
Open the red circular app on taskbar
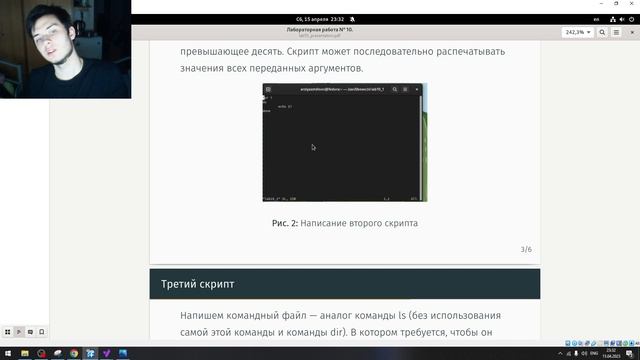[41, 353]
